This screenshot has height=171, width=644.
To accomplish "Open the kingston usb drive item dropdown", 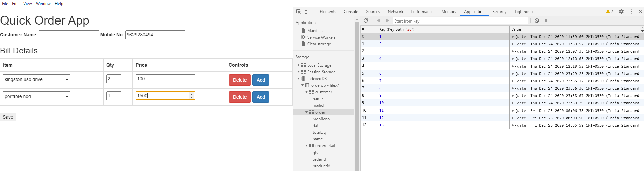I will click(37, 79).
